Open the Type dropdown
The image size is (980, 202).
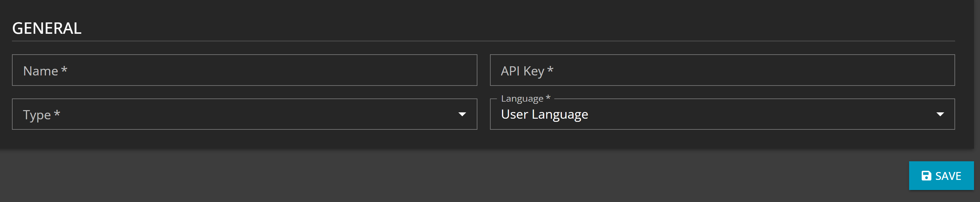[x=244, y=114]
